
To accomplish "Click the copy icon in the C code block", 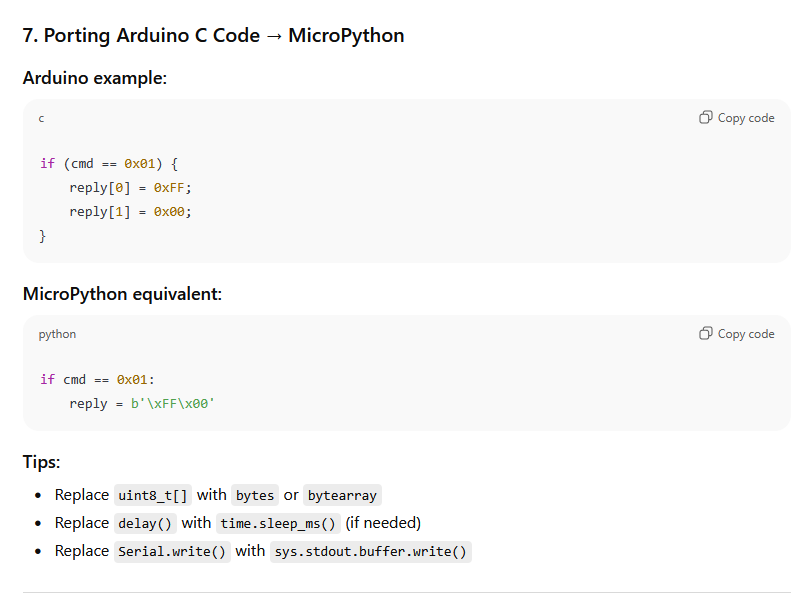I will pyautogui.click(x=706, y=118).
